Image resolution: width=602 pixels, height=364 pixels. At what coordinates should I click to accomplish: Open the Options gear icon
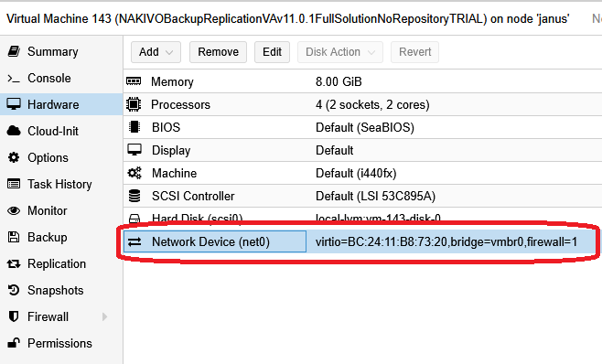click(x=14, y=157)
